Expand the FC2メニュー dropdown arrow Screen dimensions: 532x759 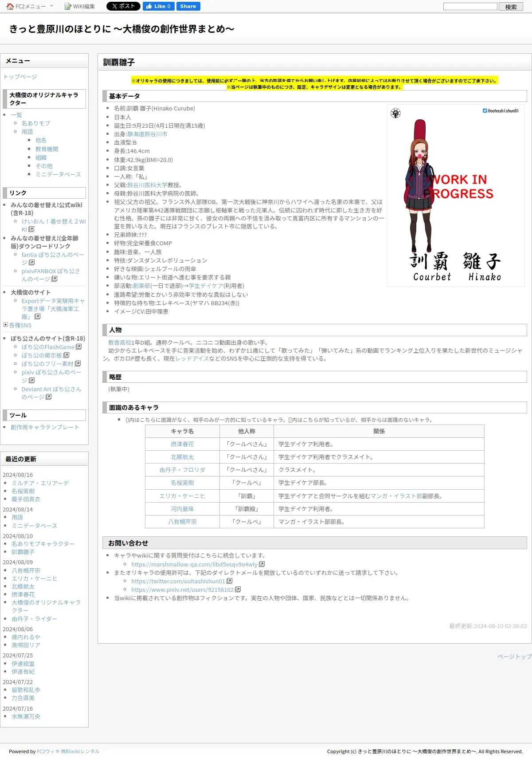click(x=51, y=6)
